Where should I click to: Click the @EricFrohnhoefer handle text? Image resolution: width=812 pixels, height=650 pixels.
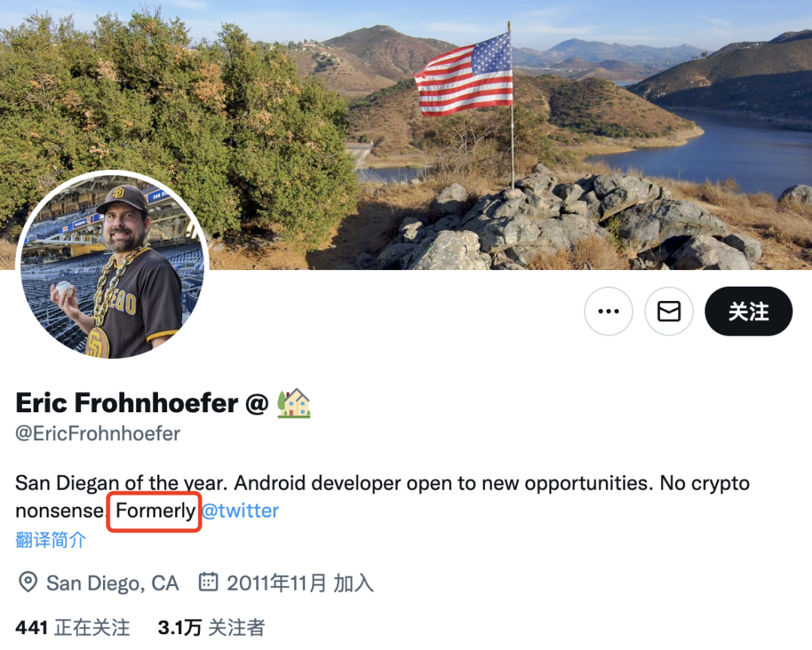[98, 433]
